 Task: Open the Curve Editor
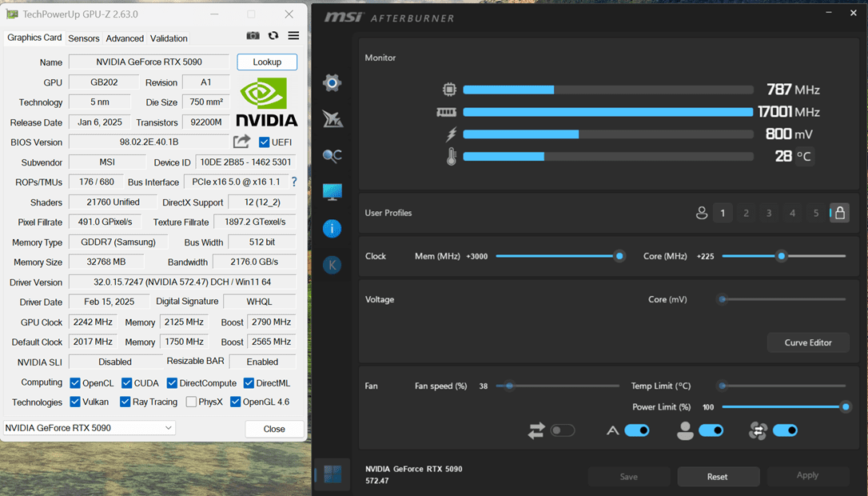(808, 342)
